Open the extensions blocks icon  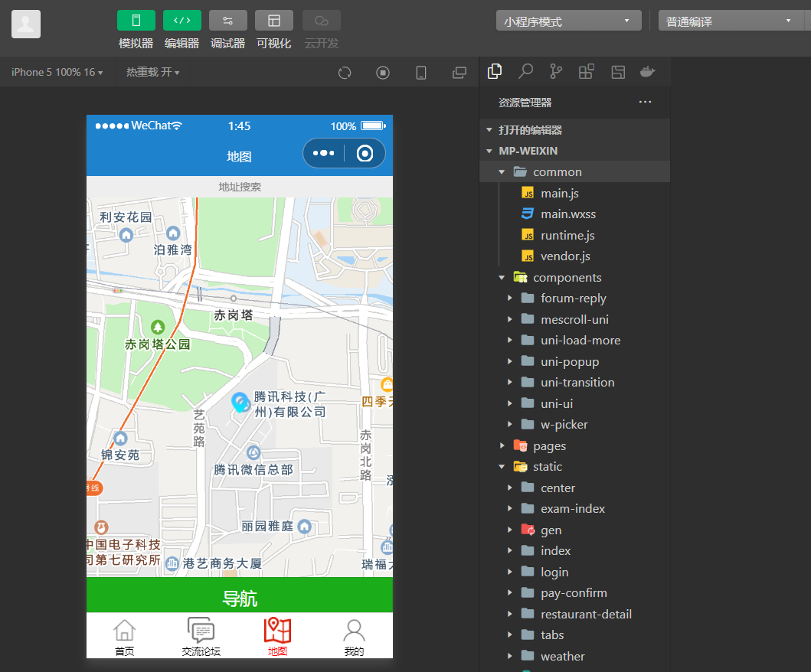(x=587, y=71)
